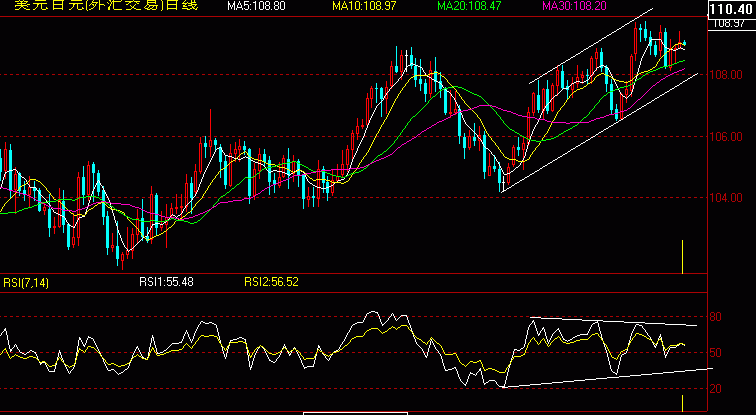This screenshot has height=415, width=756.
Task: Click the RSI2:56.52 value
Action: (271, 282)
